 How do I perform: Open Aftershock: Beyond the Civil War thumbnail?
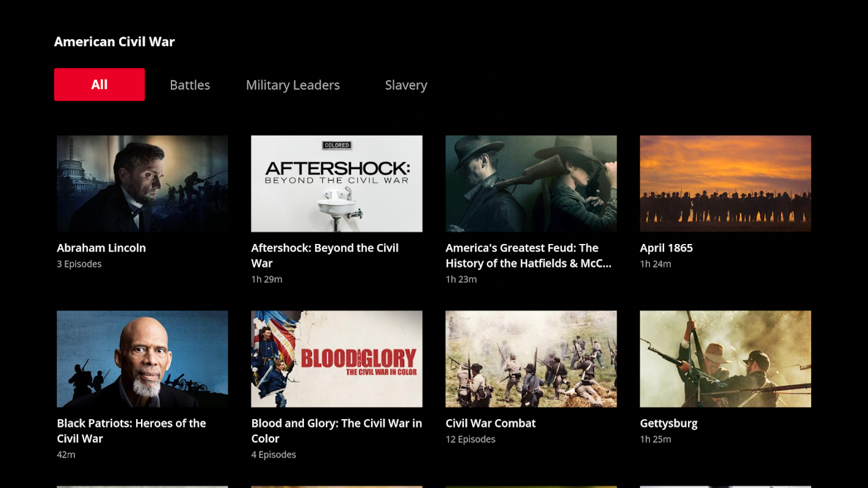pos(337,184)
